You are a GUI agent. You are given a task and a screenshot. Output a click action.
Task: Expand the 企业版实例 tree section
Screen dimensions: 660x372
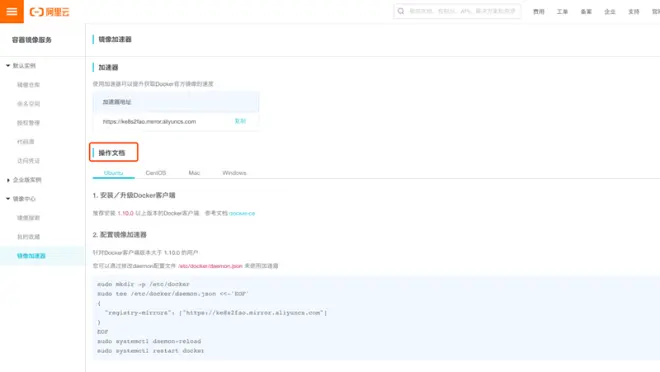click(8, 180)
